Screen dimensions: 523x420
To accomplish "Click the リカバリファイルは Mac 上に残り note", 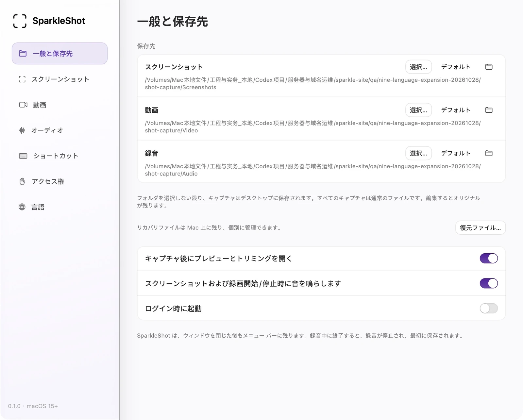I will 210,227.
